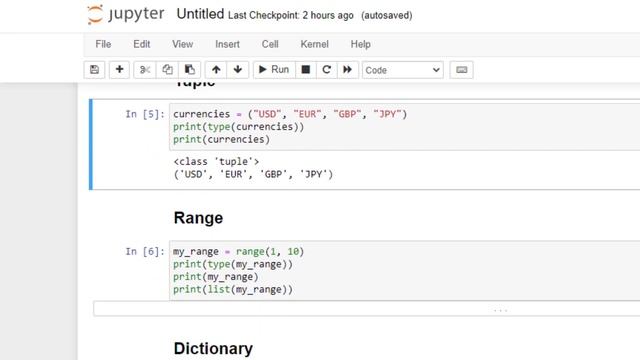Click the Last Checkpoint: 2 hours ago text
This screenshot has width=640, height=360.
291,16
